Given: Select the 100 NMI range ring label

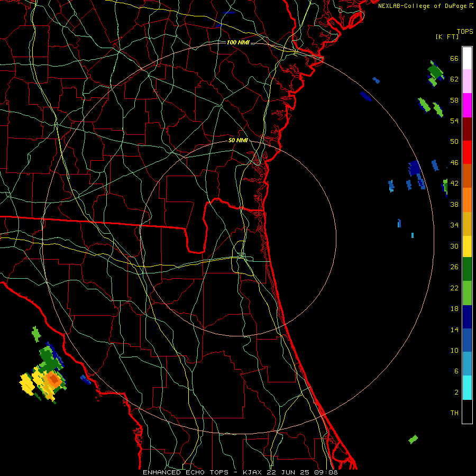Looking at the screenshot, I should [238, 42].
